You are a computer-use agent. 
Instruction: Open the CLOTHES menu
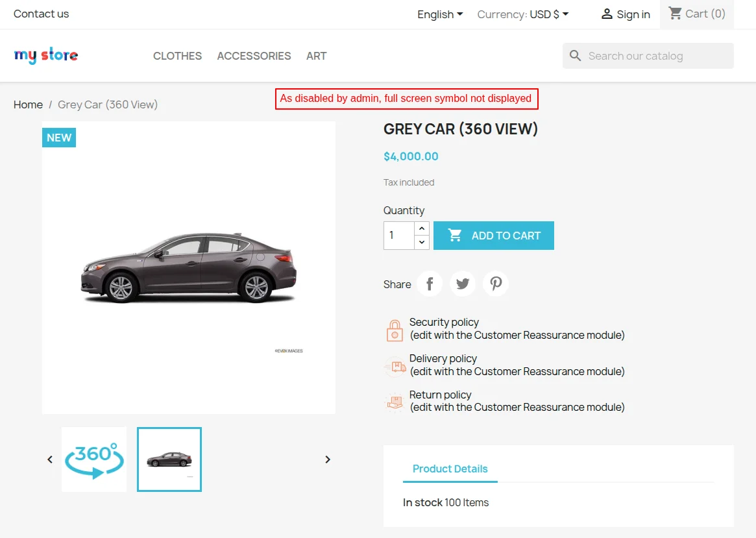click(x=177, y=56)
